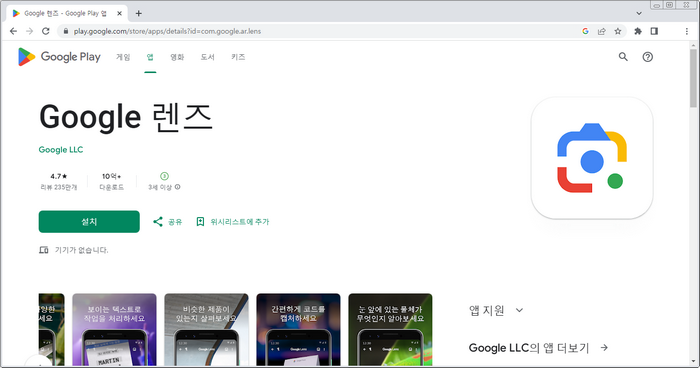This screenshot has height=368, width=700.
Task: Open the tab search dropdown arrow
Action: 639,13
